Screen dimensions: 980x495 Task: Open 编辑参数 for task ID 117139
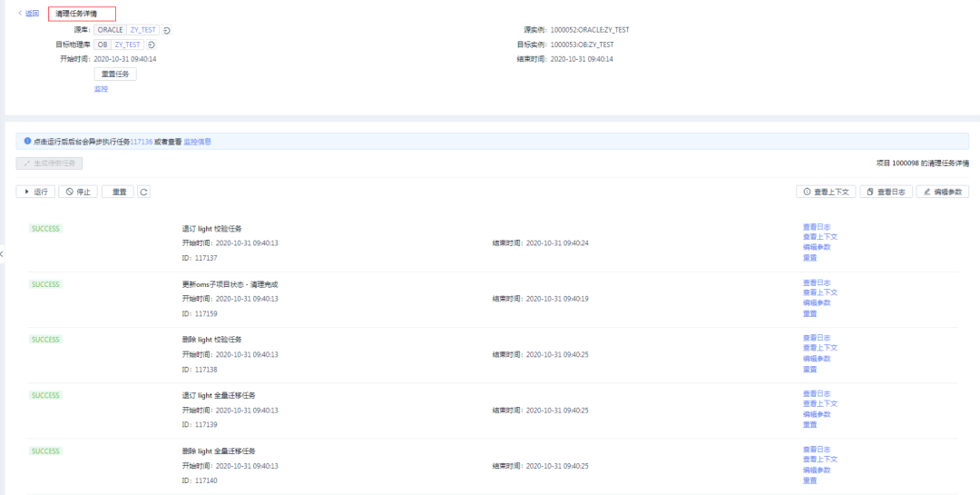[817, 414]
